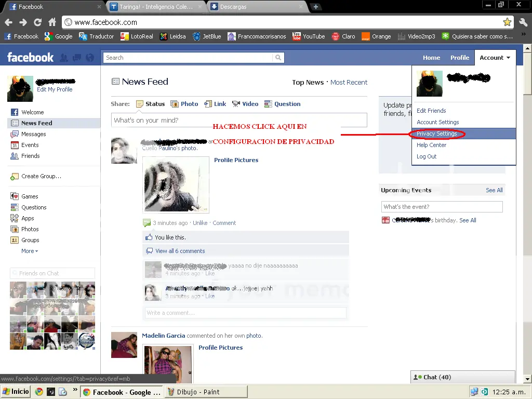
Task: Expand taskbar quick launch chevron
Action: 75,389
